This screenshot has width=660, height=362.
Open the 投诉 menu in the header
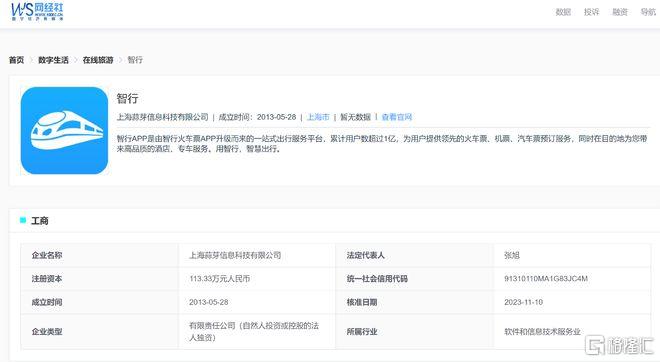click(x=591, y=12)
